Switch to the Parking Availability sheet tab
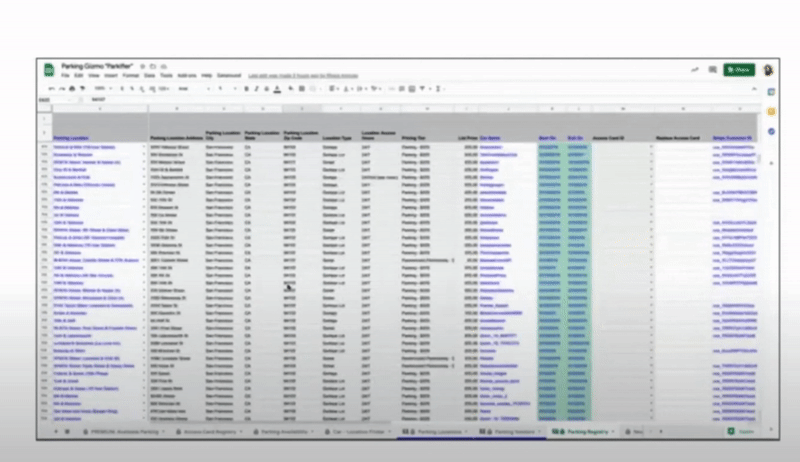 tap(283, 432)
